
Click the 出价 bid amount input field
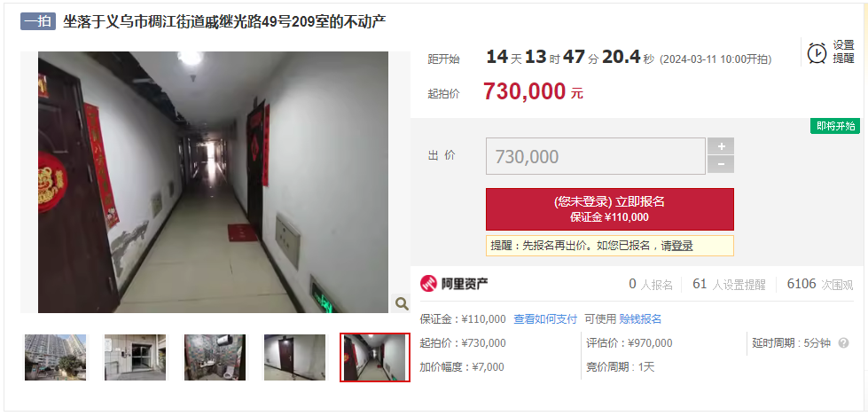click(596, 156)
